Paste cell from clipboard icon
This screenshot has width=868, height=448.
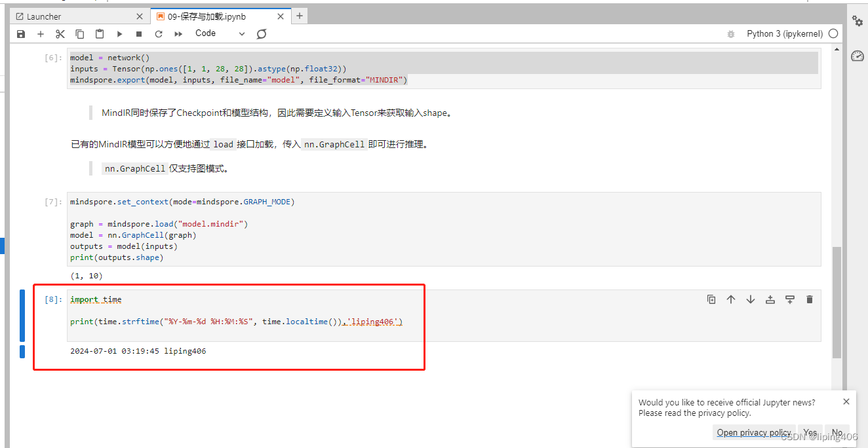(100, 34)
